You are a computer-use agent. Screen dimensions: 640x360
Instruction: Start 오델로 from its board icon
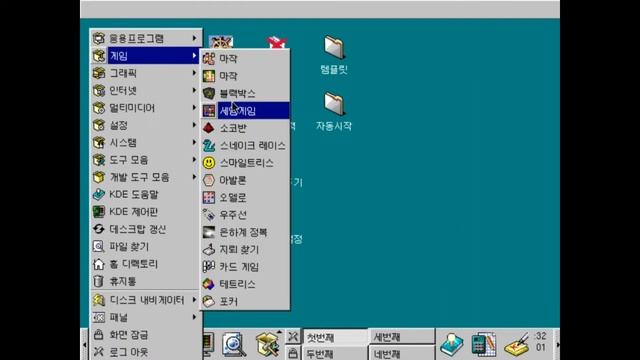(x=209, y=198)
